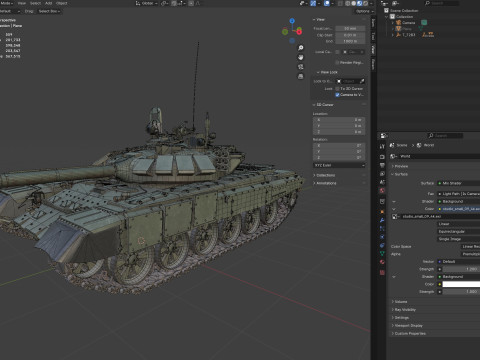The image size is (480, 360).
Task: Toggle Show Overlays button in header
Action: pyautogui.click(x=327, y=3)
